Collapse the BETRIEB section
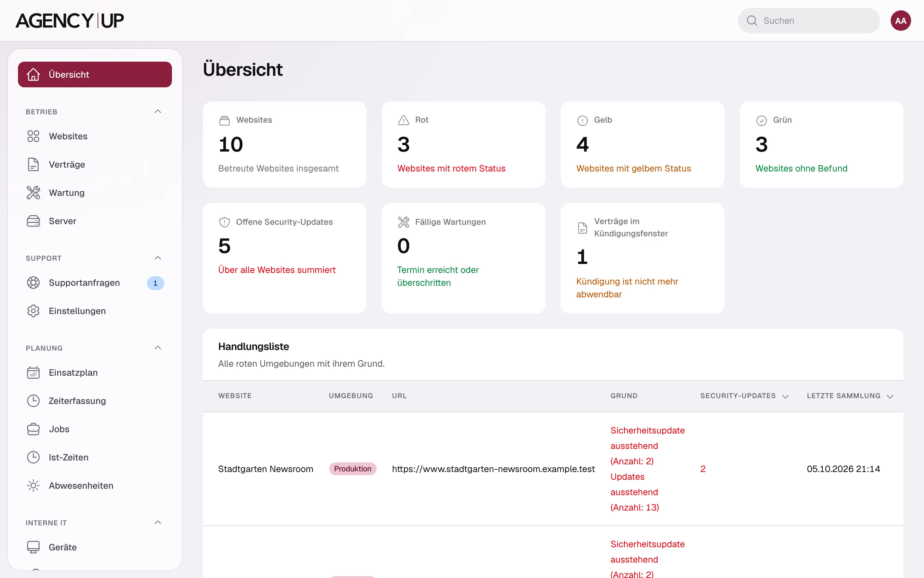Screen dimensions: 924x578 point(158,112)
